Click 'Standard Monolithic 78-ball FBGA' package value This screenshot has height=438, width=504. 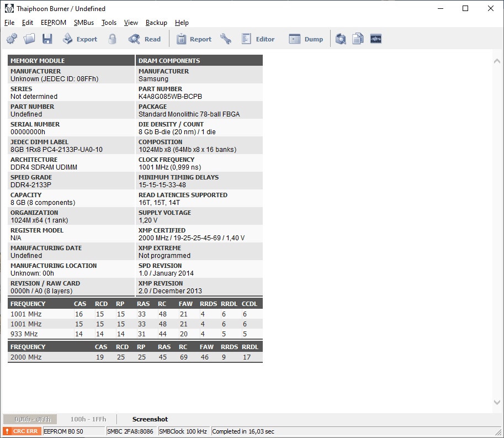pos(189,114)
